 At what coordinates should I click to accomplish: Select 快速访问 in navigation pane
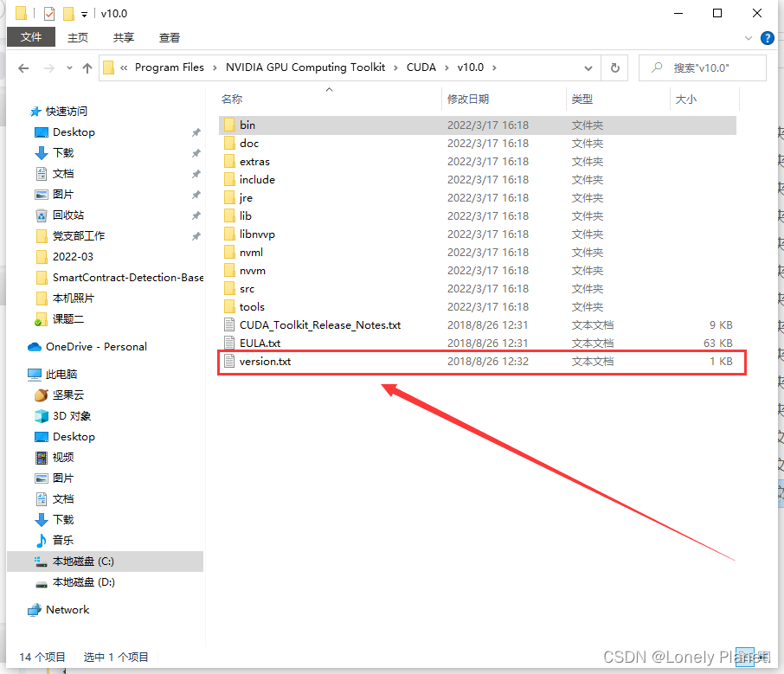67,112
